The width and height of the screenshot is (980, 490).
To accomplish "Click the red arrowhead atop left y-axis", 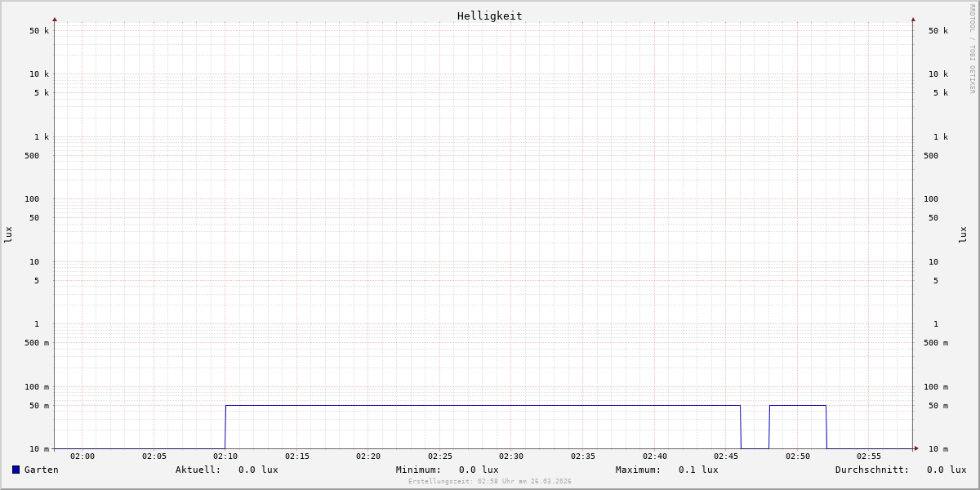I will [x=55, y=19].
